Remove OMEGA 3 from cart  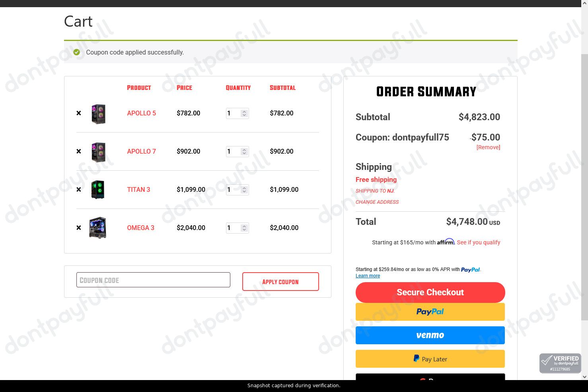[x=78, y=228]
